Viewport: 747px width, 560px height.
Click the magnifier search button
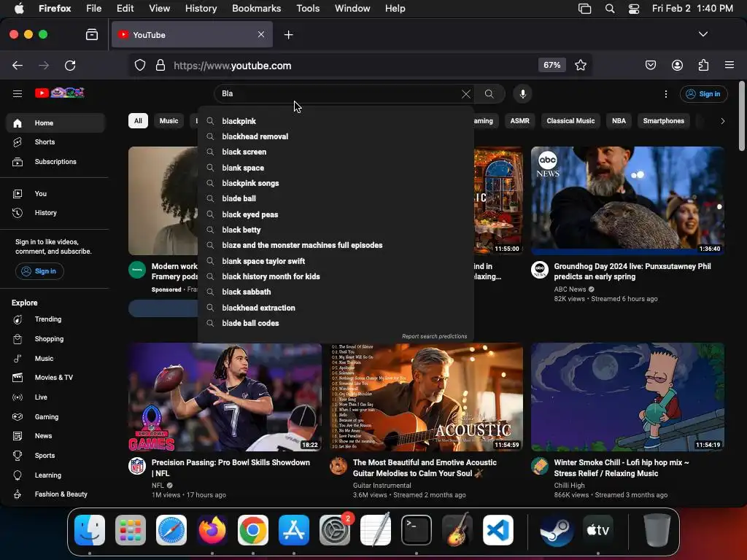(489, 94)
